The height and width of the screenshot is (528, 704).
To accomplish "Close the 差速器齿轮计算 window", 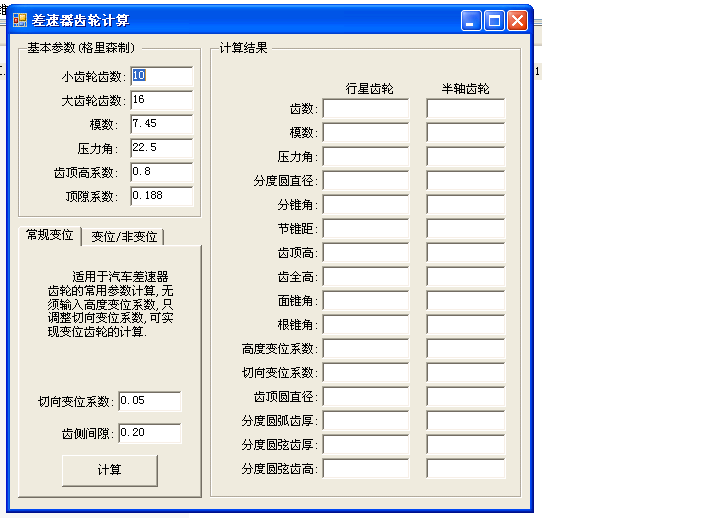I will [517, 21].
